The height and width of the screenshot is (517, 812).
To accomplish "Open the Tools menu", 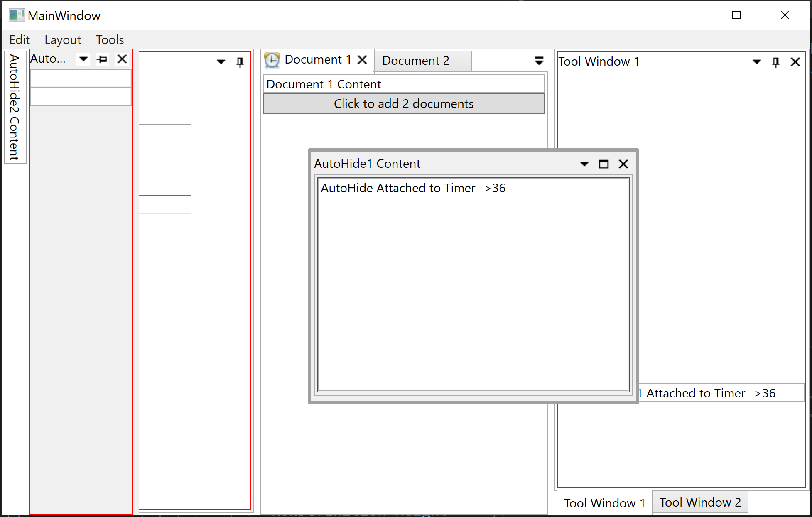I will (110, 40).
